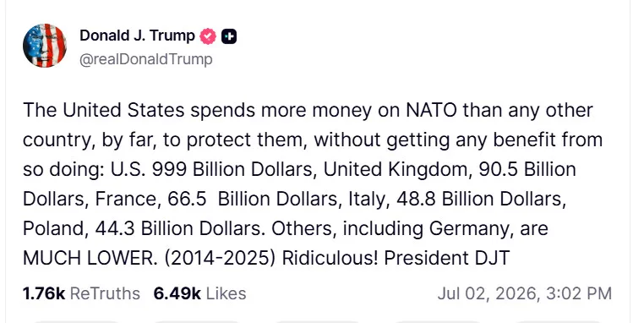The height and width of the screenshot is (323, 644).
Task: Open the Donald J. Trump display name
Action: 137,36
